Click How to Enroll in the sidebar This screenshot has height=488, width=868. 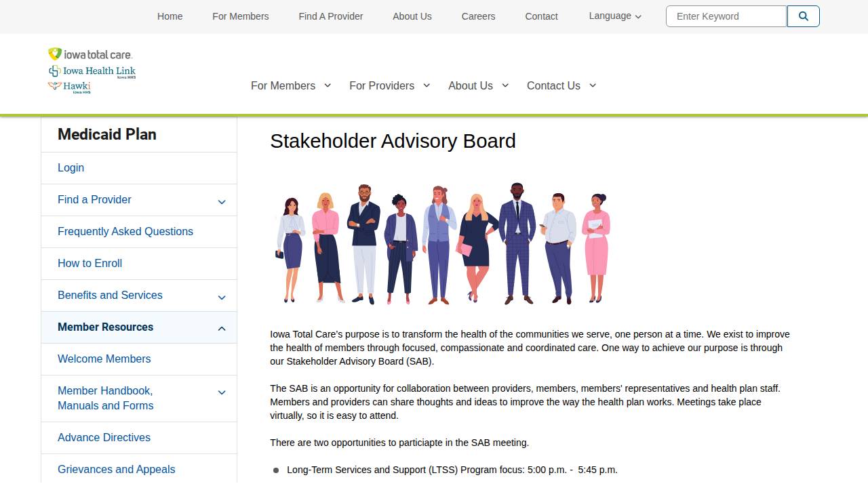[90, 263]
